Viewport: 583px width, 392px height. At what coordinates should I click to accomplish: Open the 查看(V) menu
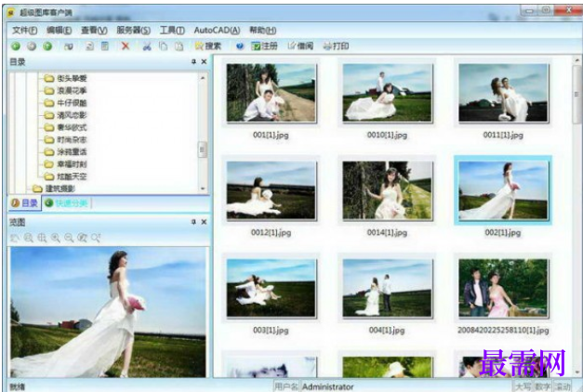point(94,30)
